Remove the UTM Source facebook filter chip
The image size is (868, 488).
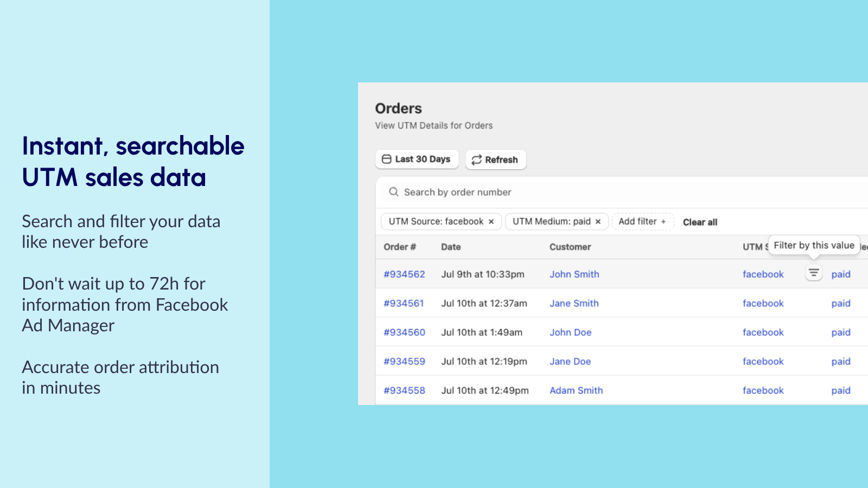pyautogui.click(x=491, y=221)
